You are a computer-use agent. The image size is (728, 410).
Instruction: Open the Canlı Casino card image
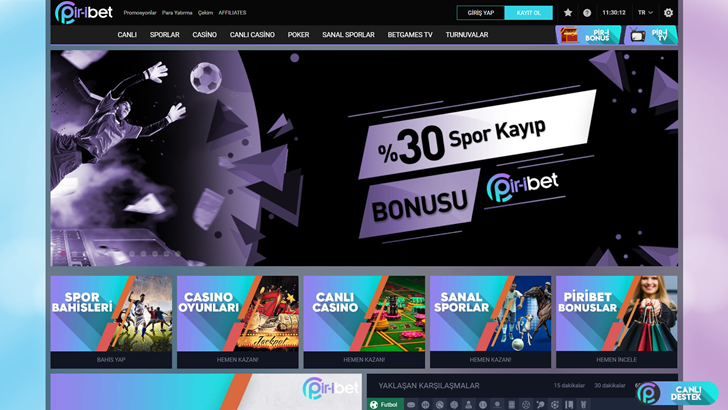pyautogui.click(x=364, y=313)
